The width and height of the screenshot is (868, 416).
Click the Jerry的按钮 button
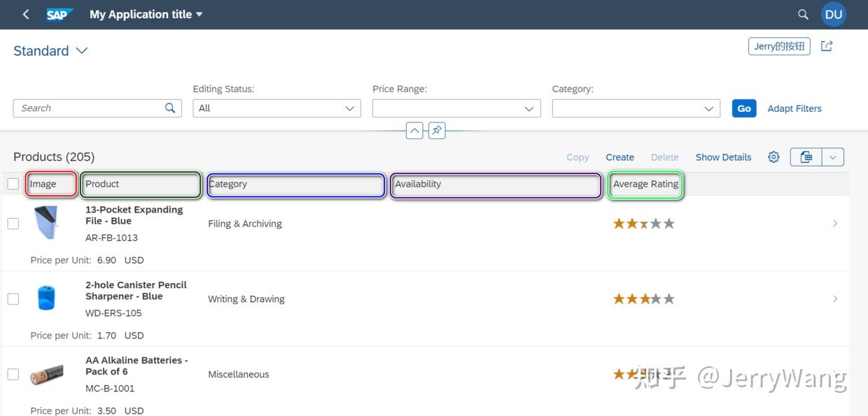779,46
